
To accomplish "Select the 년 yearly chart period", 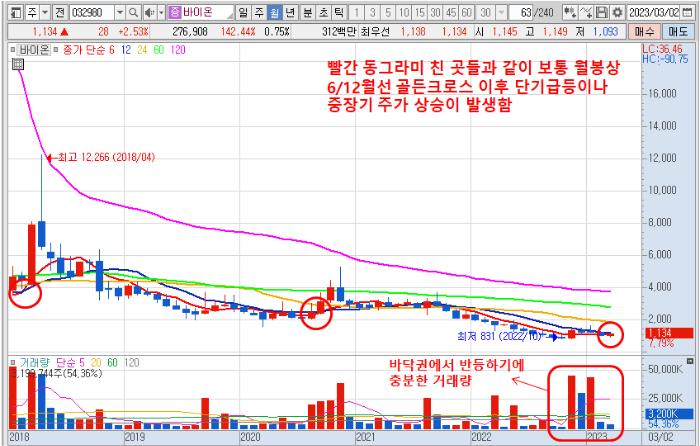I will click(290, 13).
